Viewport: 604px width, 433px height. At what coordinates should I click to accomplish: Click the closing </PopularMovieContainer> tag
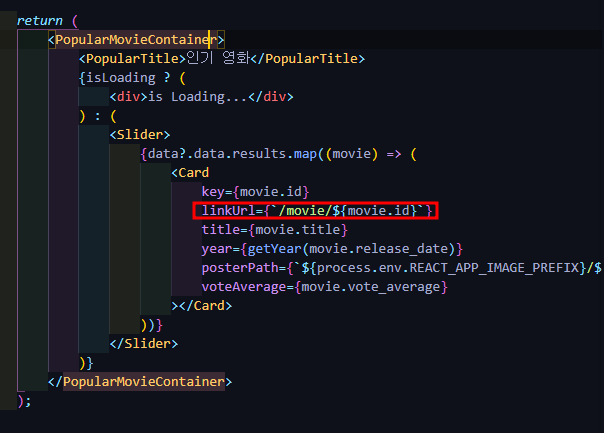[140, 381]
